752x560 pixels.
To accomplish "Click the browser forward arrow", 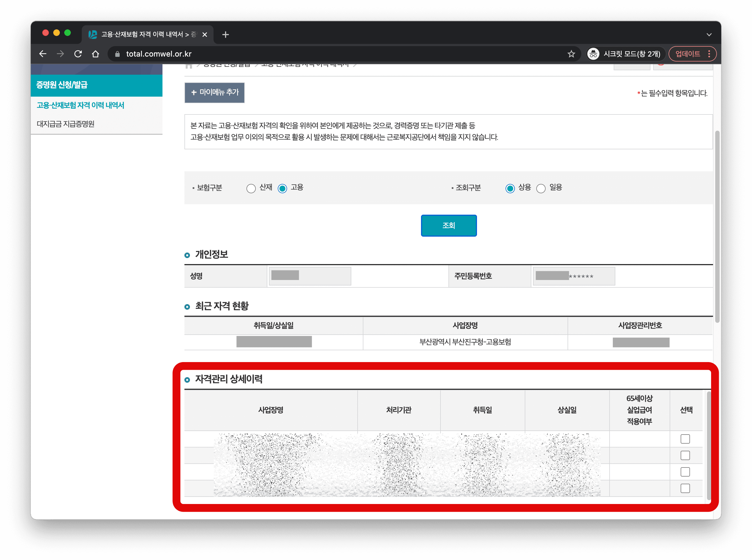I will (60, 54).
